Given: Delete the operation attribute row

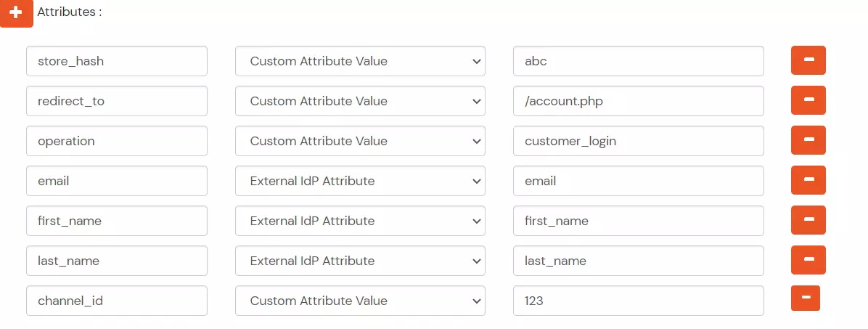Looking at the screenshot, I should (x=808, y=141).
